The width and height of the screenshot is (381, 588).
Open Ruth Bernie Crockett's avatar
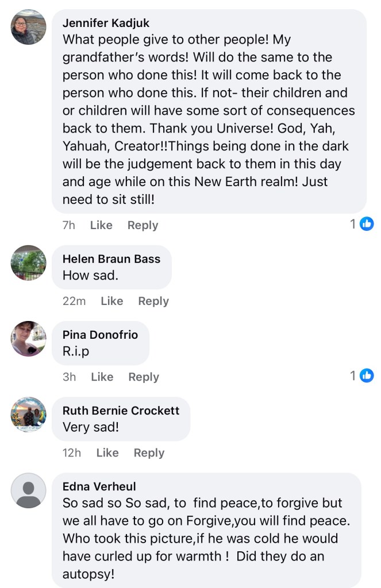28,415
